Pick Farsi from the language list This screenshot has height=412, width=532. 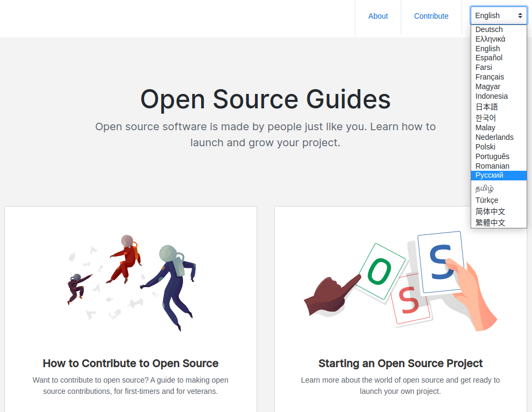498,67
